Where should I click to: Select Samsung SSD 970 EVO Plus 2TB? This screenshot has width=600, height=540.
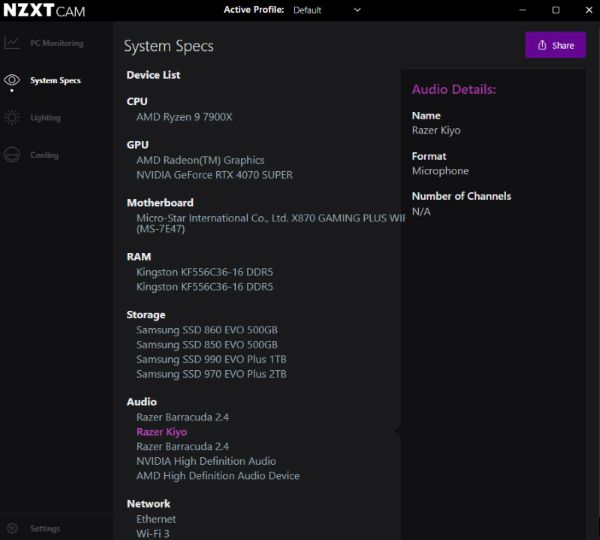[x=211, y=374]
